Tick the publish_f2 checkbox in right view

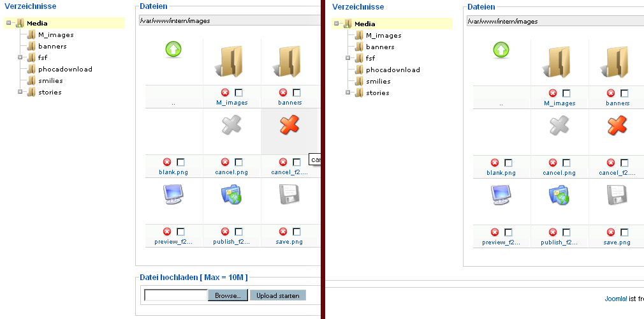pos(566,232)
